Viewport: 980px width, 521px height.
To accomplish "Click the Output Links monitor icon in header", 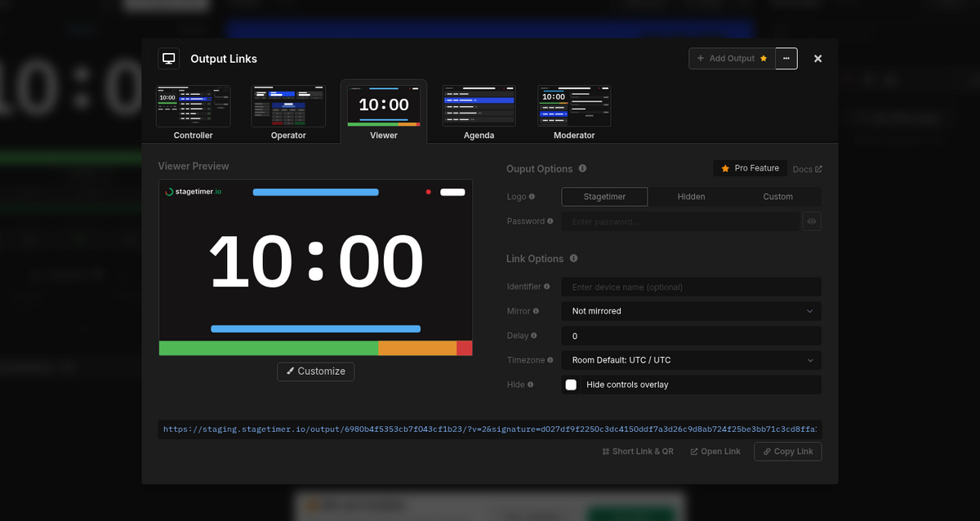I will pyautogui.click(x=168, y=58).
